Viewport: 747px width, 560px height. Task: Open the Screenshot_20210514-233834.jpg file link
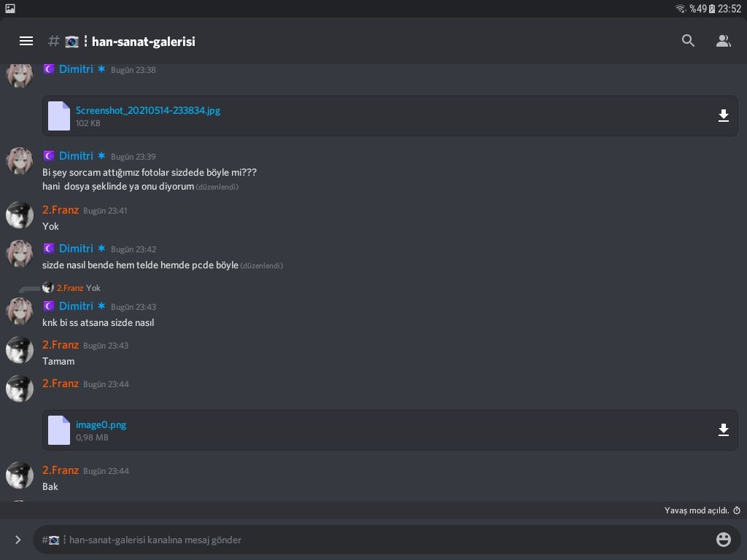click(148, 110)
